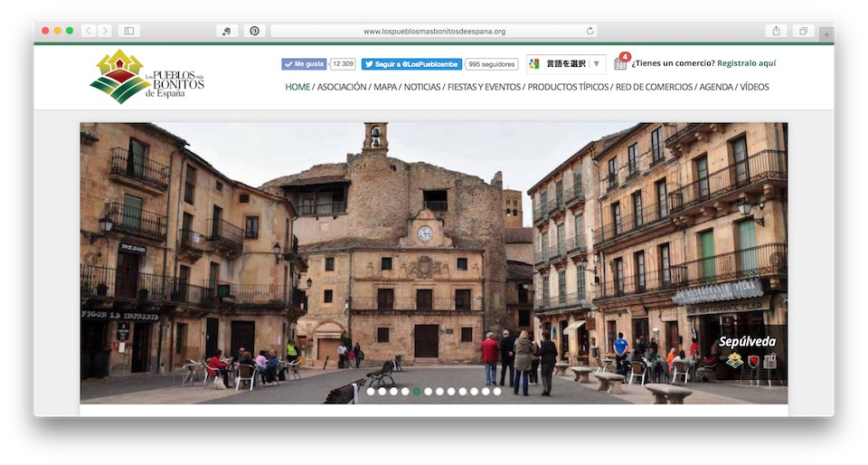Select the first slideshow dot

(371, 392)
